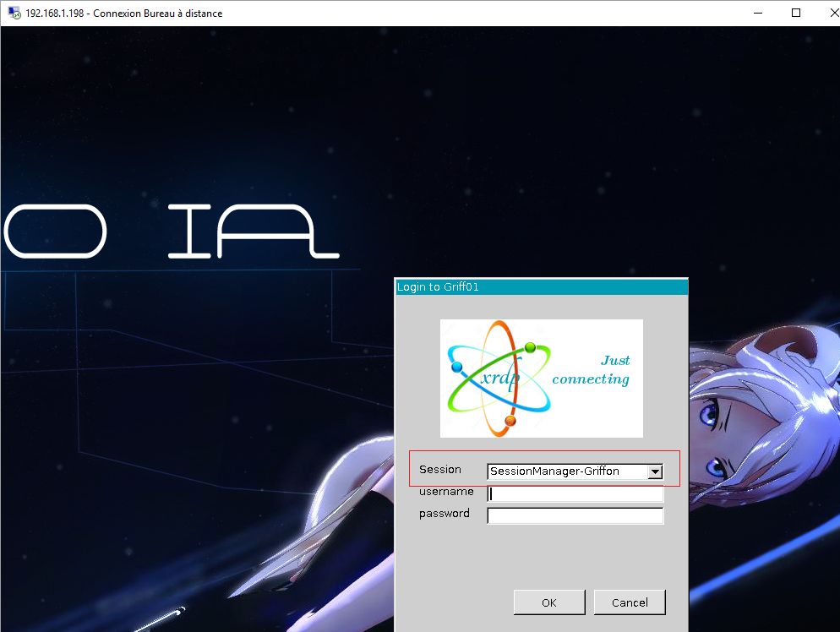Click the 'Login to Griff01' title bar
The image size is (840, 632).
click(541, 286)
